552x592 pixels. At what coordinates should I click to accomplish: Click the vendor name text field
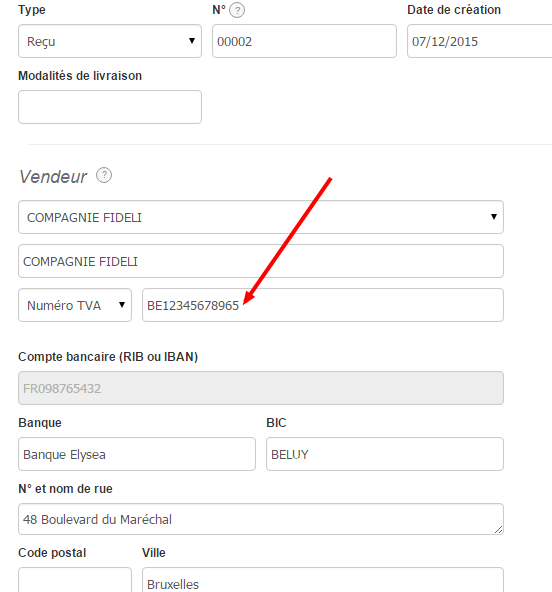261,261
